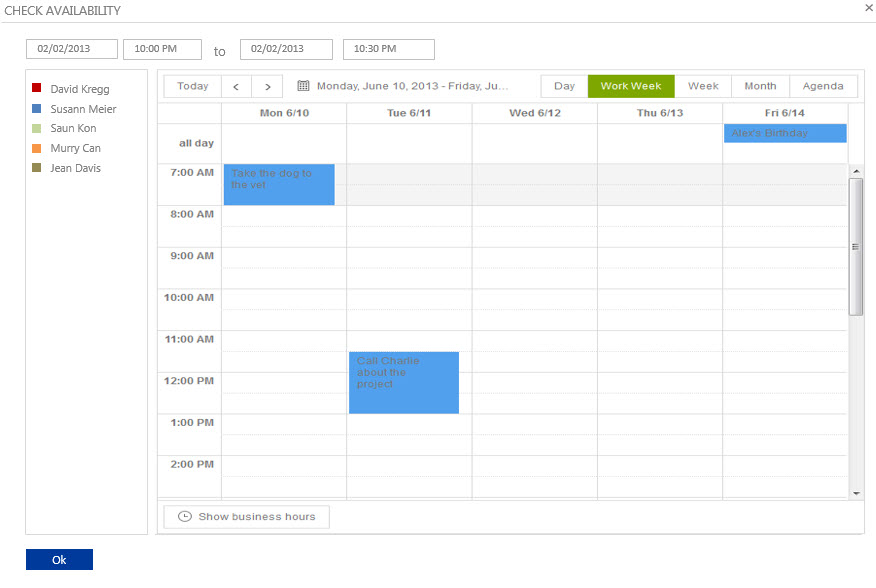Image resolution: width=876 pixels, height=588 pixels.
Task: Open the end time 10:30 PM field
Action: tap(388, 49)
